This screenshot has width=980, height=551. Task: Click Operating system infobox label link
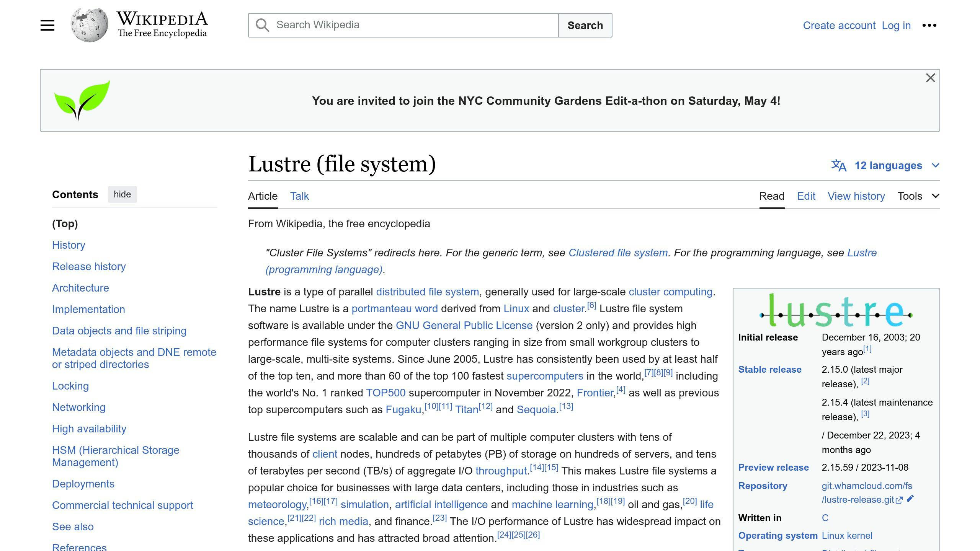point(777,535)
